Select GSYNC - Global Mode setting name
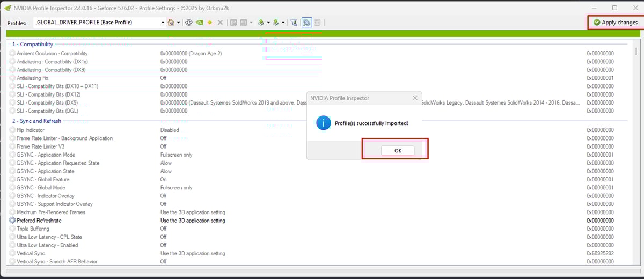This screenshot has height=279, width=644. click(41, 188)
